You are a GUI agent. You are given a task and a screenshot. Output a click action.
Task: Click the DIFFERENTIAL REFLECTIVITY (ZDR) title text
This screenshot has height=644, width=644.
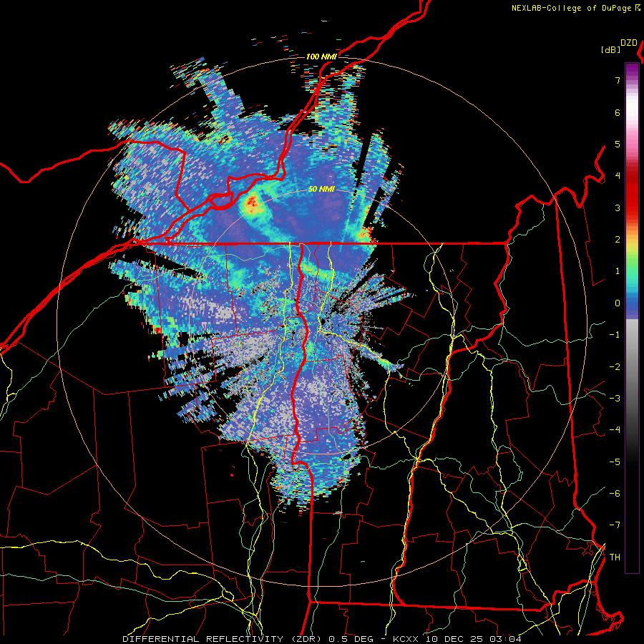pos(224,639)
